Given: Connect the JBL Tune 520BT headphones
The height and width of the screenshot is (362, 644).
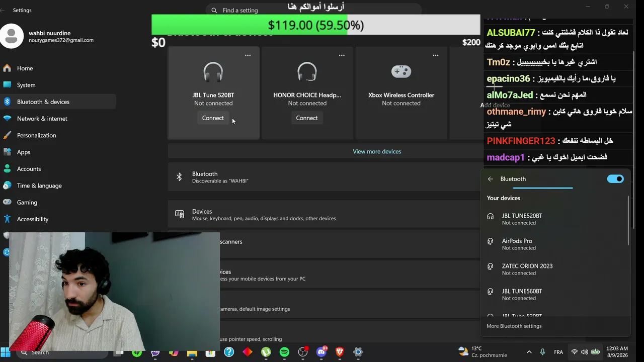Looking at the screenshot, I should 213,118.
